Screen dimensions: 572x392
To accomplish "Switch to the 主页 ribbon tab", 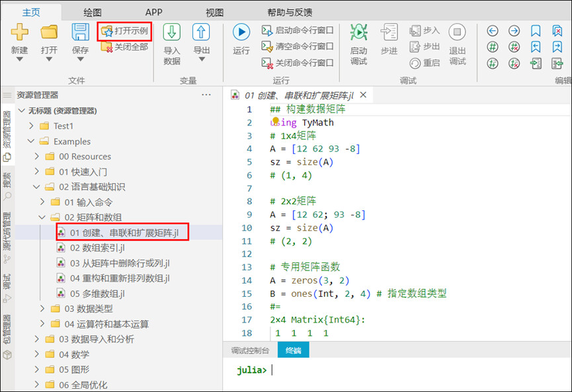I will tap(31, 13).
